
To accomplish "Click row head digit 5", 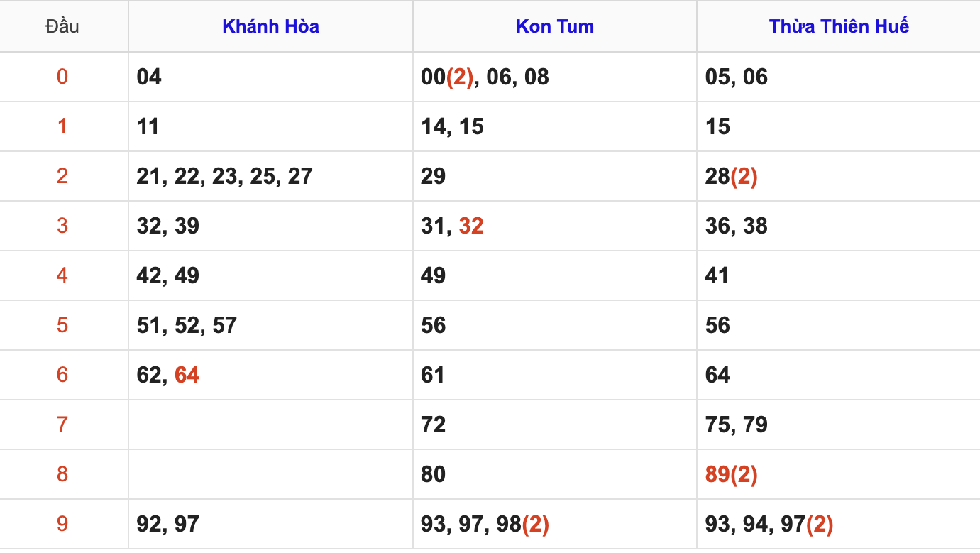I will [62, 325].
